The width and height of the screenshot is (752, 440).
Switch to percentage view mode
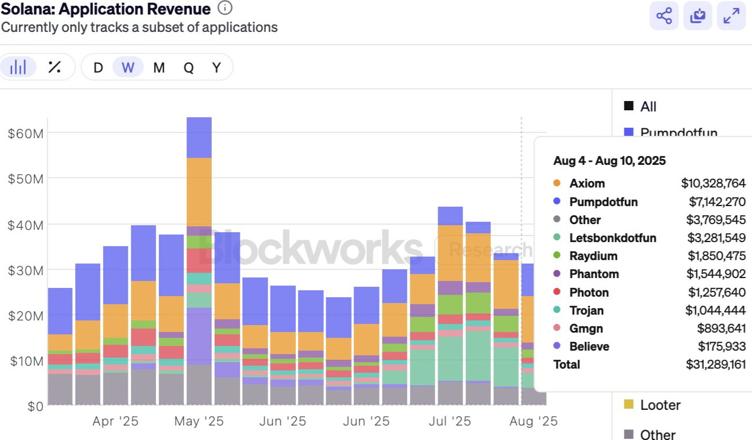55,67
